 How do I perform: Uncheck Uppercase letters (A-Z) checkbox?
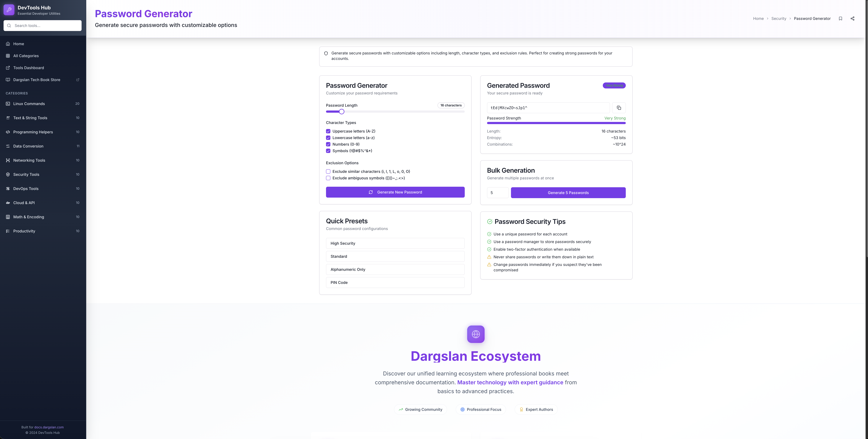(328, 131)
